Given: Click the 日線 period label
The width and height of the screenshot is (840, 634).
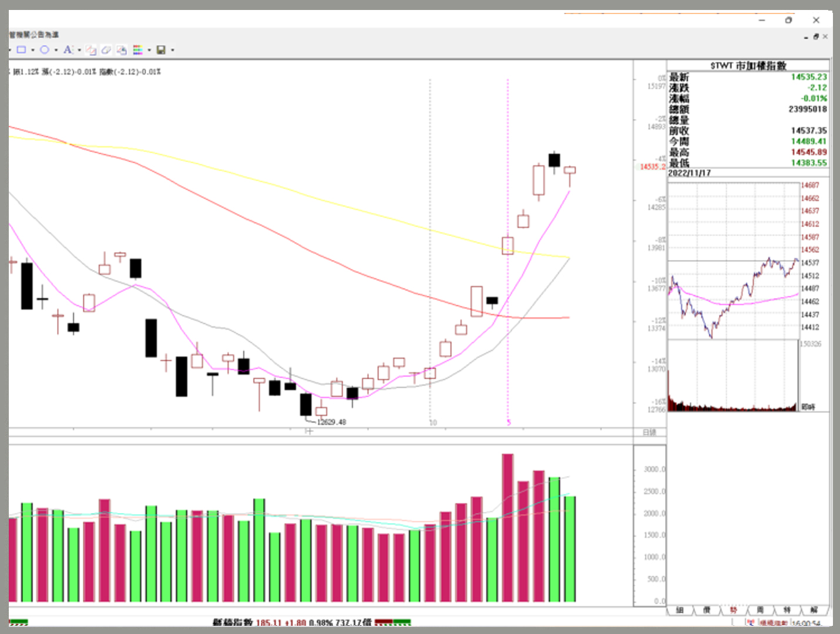Looking at the screenshot, I should click(649, 432).
